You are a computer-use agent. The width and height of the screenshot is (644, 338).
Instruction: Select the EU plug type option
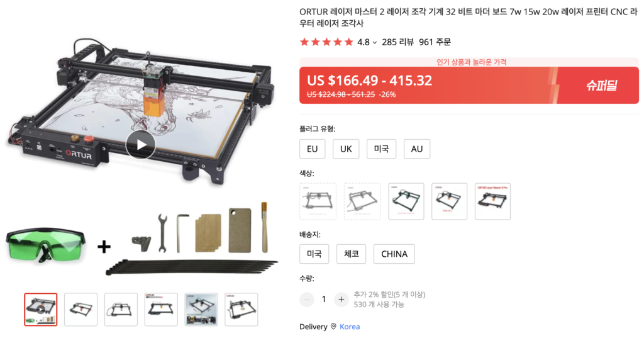(312, 149)
